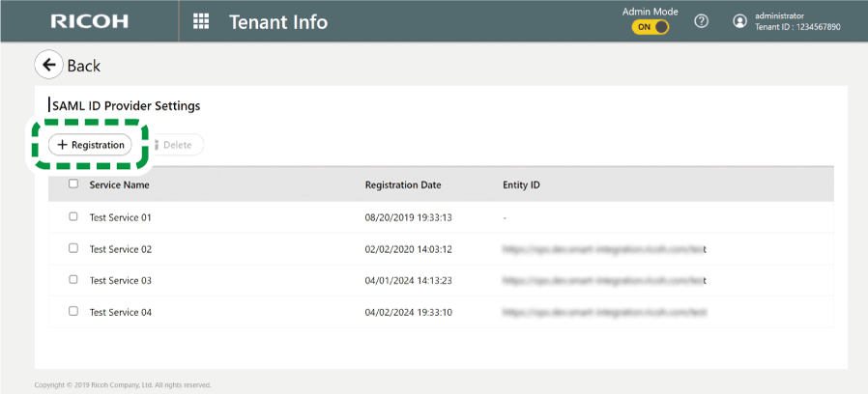868x394 pixels.
Task: Open the app grid menu icon
Action: [201, 21]
